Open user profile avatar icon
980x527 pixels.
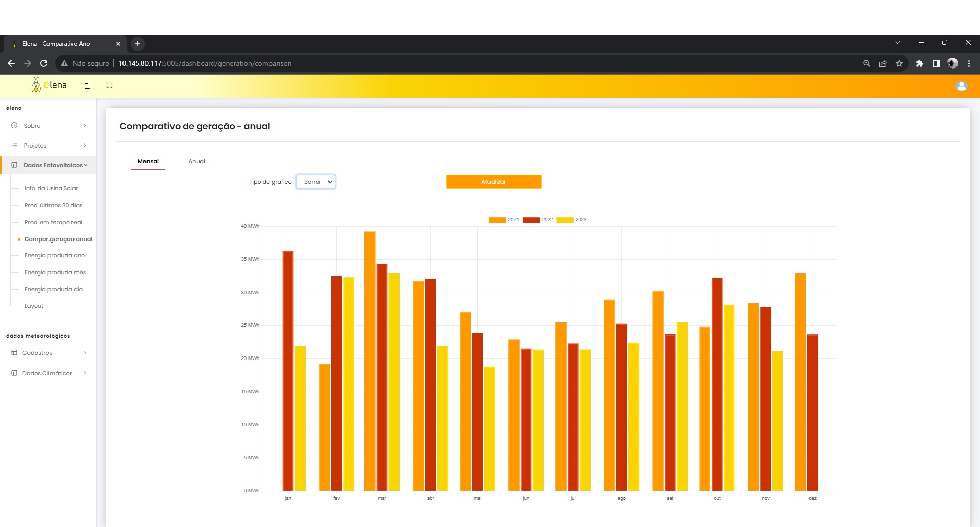(x=962, y=86)
